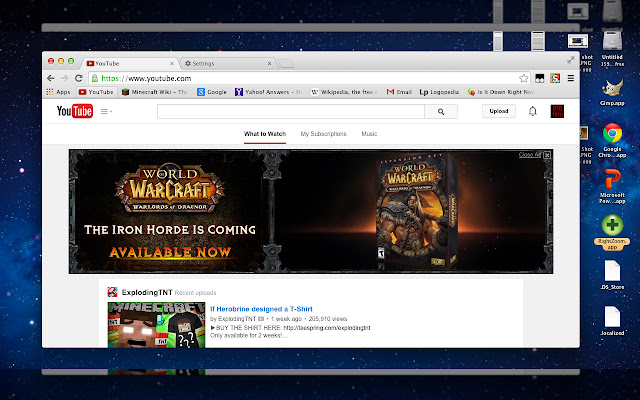Select the Untitled disk image desktop icon
The height and width of the screenshot is (400, 640).
point(612,49)
